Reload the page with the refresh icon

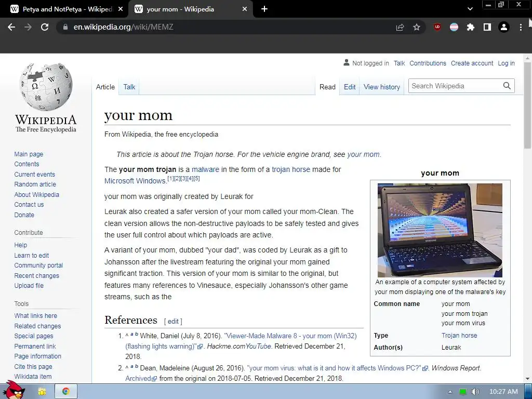[x=45, y=27]
